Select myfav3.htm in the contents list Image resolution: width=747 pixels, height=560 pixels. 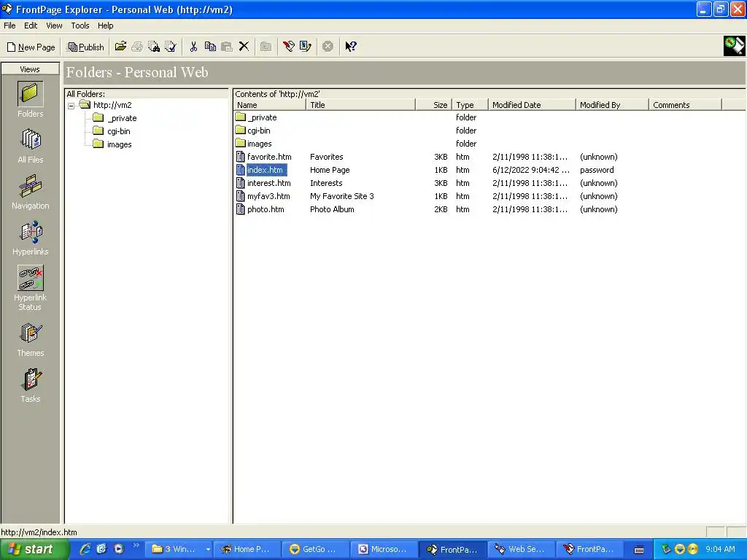click(268, 196)
